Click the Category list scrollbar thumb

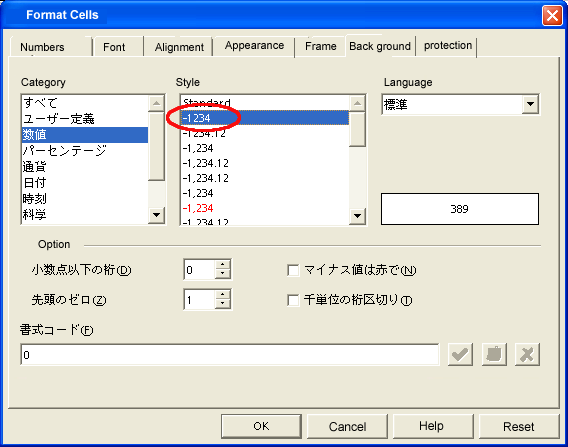[156, 146]
